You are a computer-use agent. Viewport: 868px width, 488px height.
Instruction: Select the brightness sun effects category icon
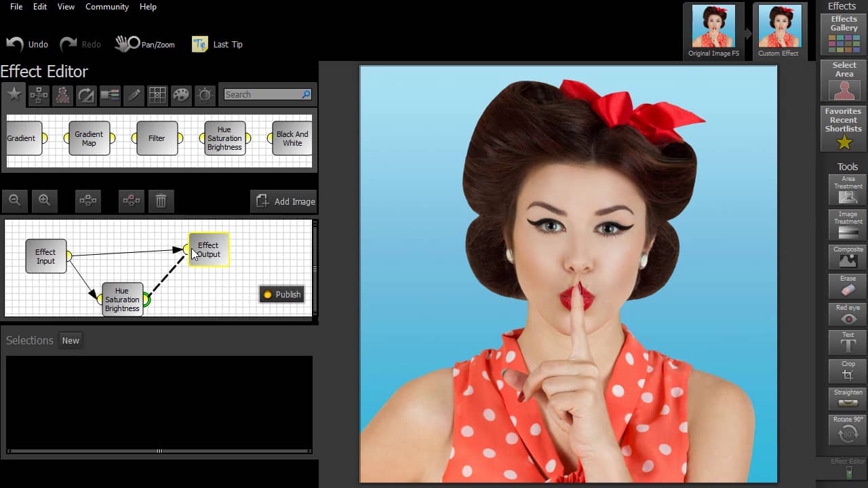click(205, 95)
